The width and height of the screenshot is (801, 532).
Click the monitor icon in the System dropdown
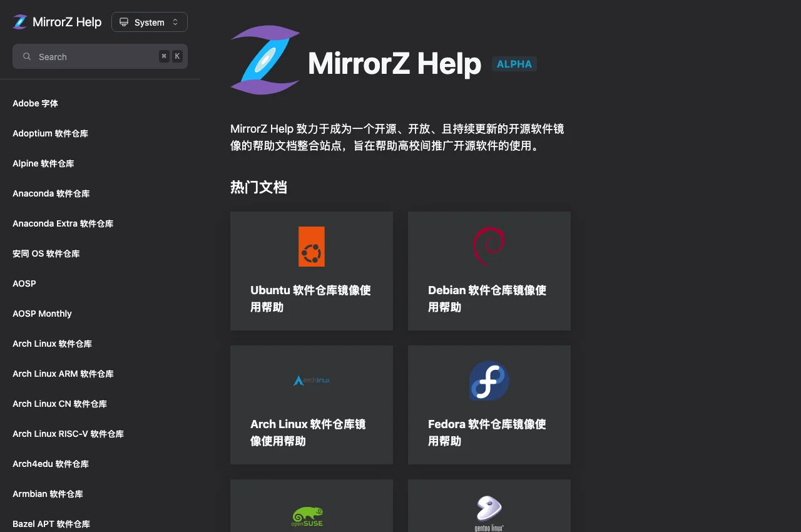click(124, 22)
